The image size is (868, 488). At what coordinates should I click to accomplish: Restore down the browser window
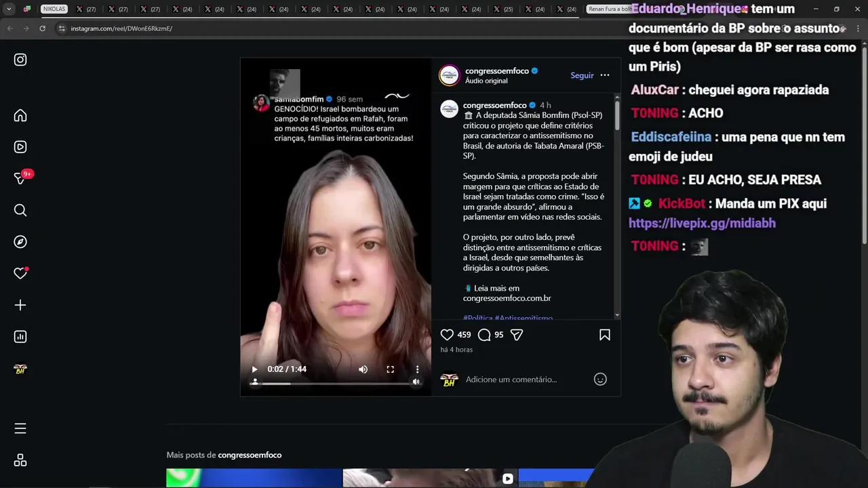(836, 9)
